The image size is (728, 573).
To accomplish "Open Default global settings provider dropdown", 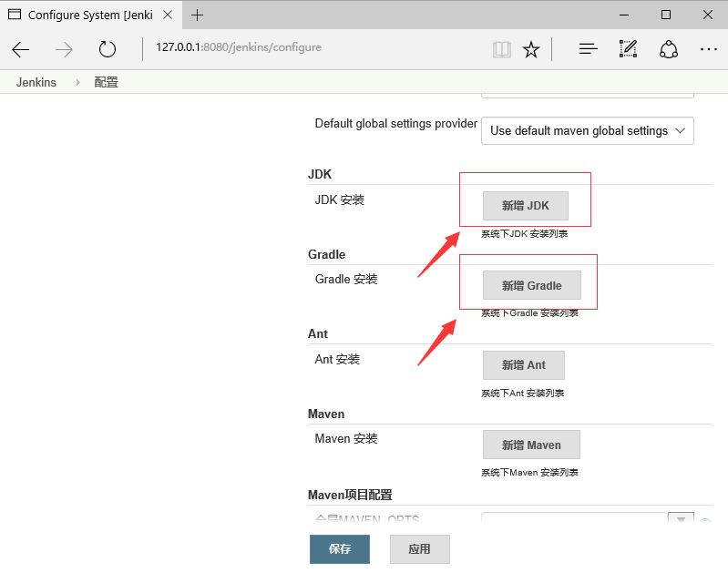I will pos(588,131).
